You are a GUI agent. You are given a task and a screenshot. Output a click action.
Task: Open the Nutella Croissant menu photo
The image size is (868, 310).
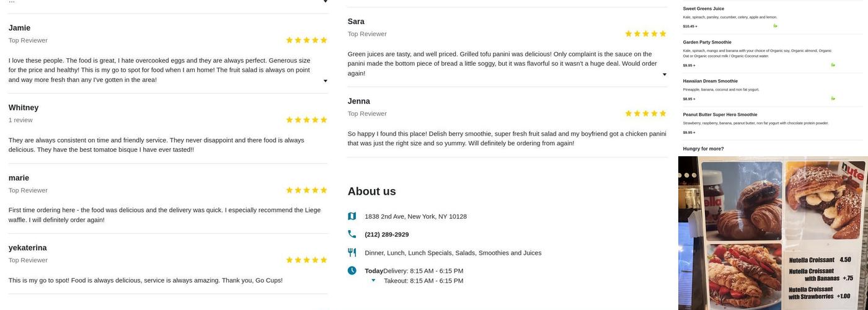point(773,233)
